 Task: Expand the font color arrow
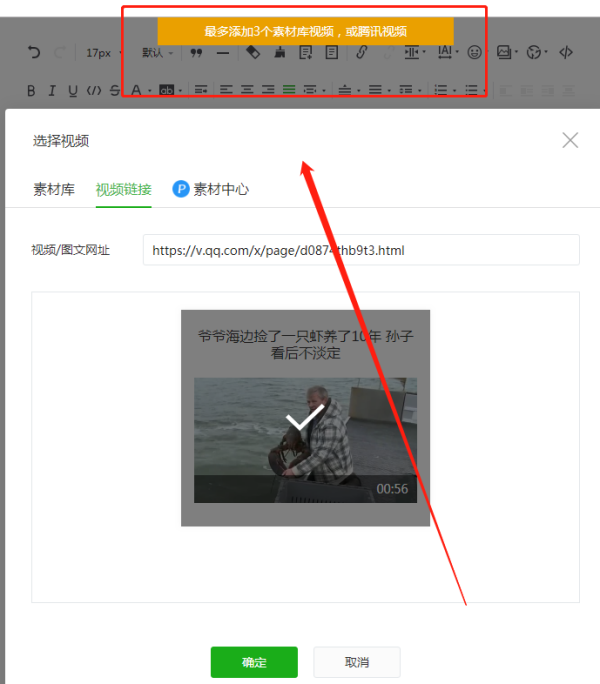(x=150, y=91)
